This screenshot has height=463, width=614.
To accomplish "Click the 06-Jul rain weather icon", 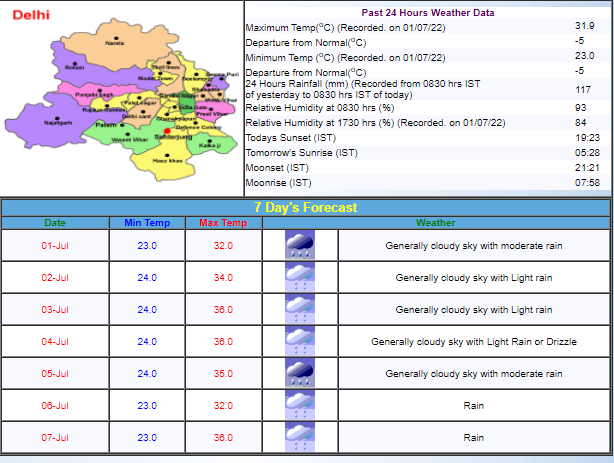I will pos(300,405).
